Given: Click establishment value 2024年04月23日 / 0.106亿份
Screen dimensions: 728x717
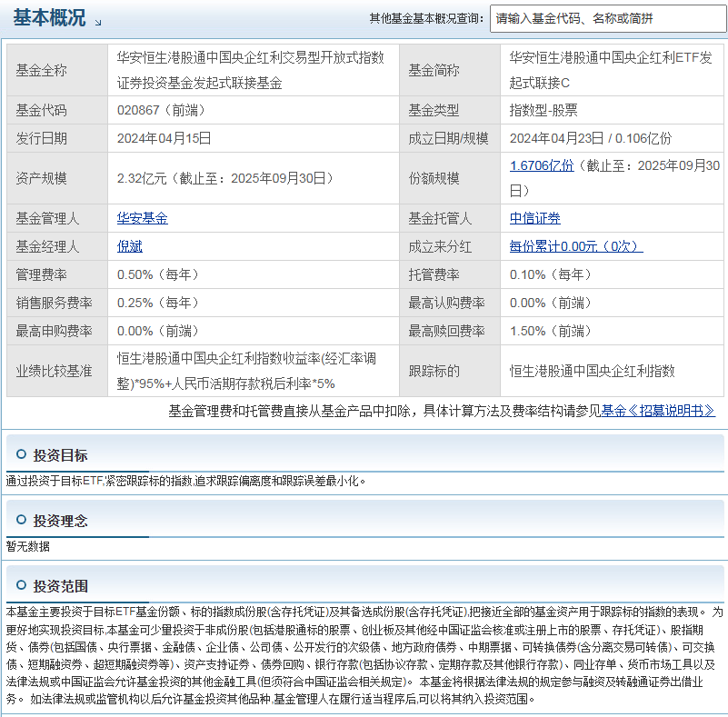Looking at the screenshot, I should (x=591, y=138).
